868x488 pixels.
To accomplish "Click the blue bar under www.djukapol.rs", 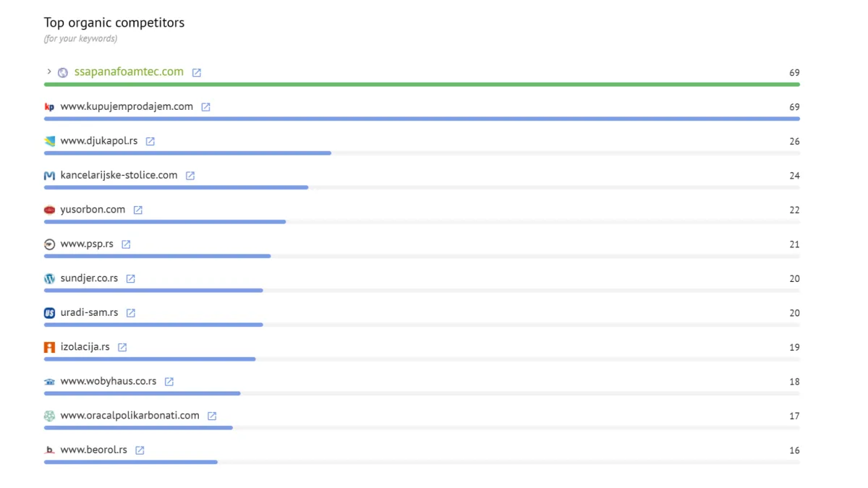I will pos(187,153).
